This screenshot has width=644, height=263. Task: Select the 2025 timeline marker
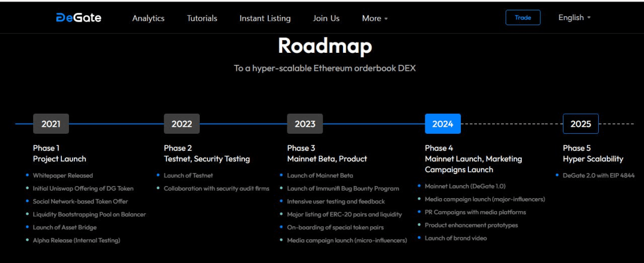tap(581, 124)
